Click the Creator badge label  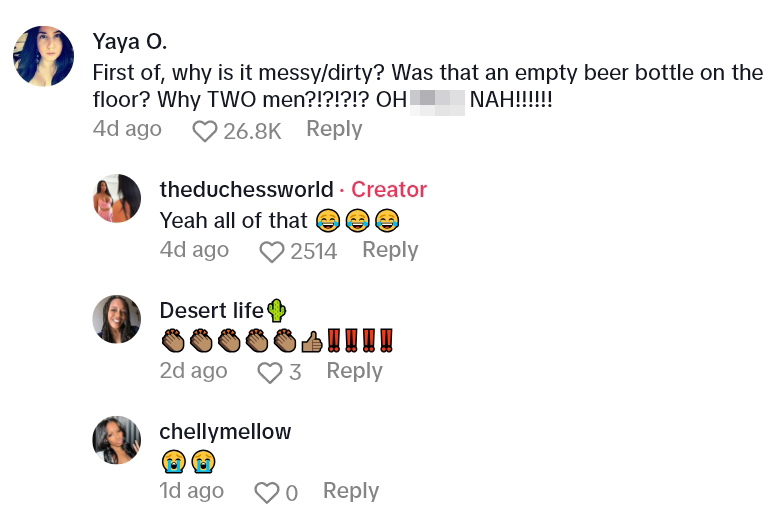(389, 190)
